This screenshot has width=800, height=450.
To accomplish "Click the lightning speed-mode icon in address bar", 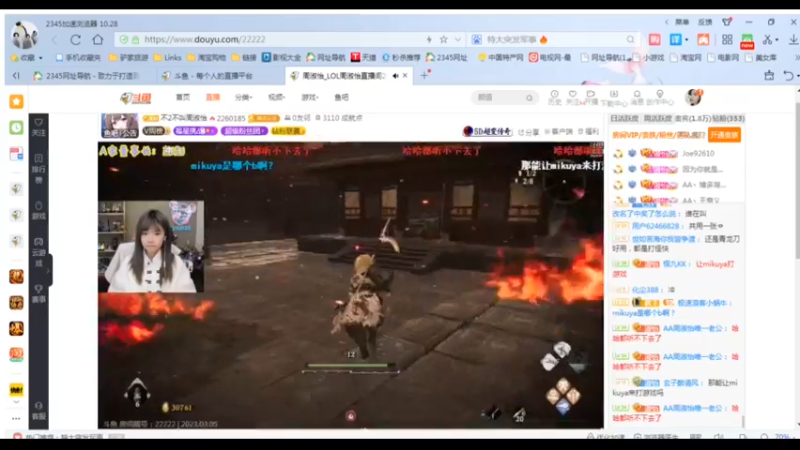I will tap(429, 39).
